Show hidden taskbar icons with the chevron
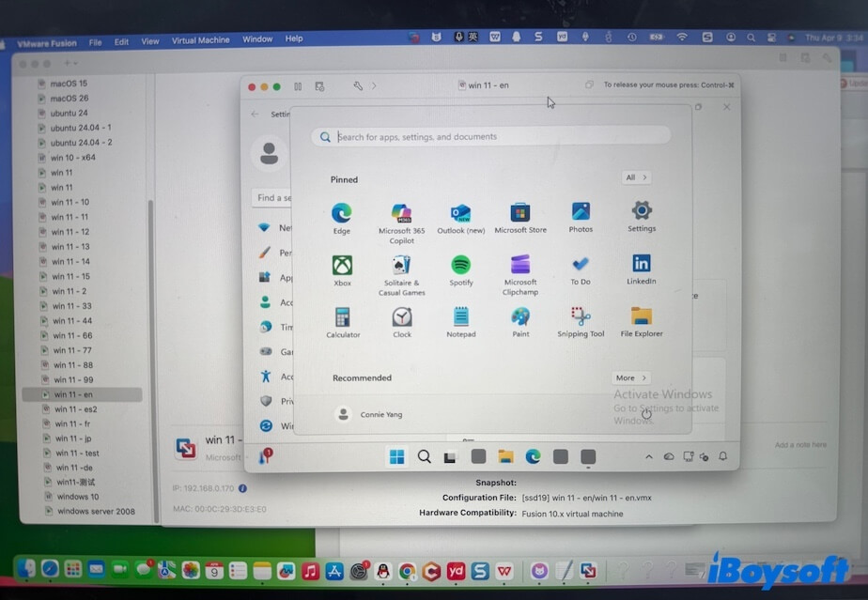This screenshot has width=868, height=600. tap(647, 456)
